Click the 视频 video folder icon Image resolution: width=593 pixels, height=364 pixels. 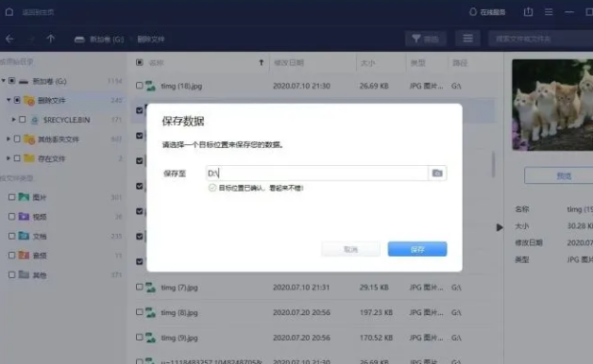pyautogui.click(x=24, y=216)
